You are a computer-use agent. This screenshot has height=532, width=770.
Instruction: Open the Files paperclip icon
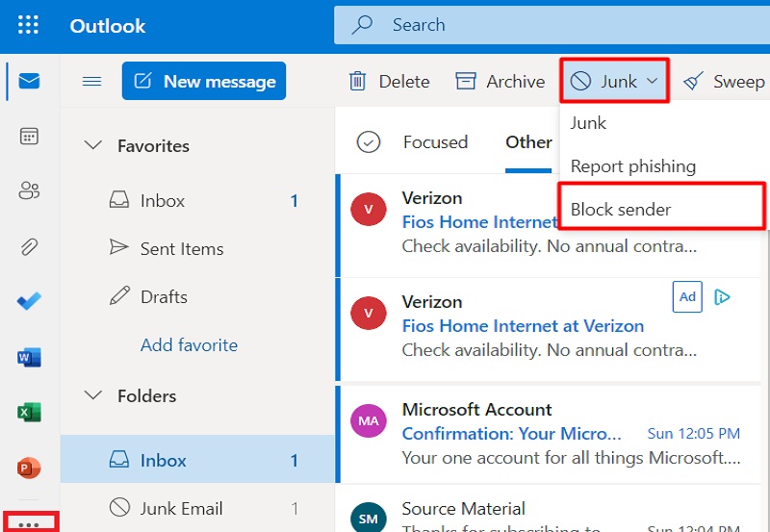click(x=29, y=246)
